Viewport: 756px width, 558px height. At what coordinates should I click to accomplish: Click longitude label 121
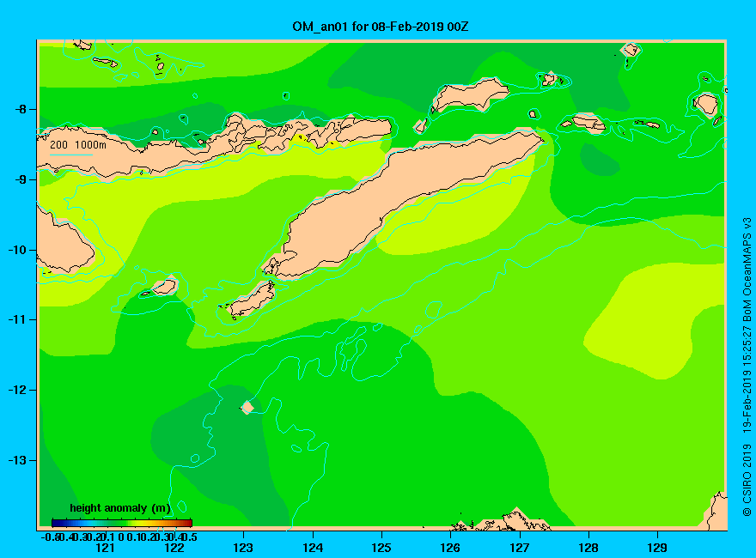tap(105, 548)
